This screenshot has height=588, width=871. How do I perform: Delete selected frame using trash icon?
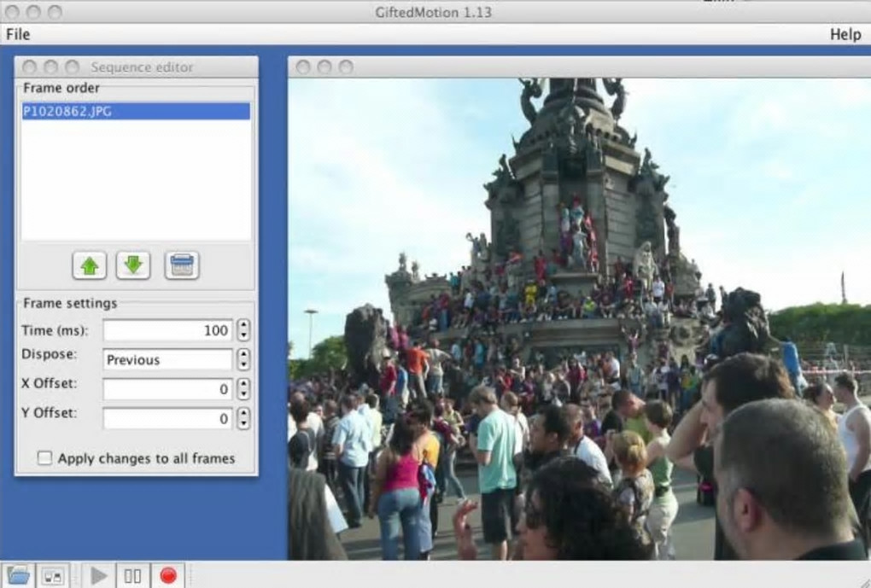(x=182, y=265)
